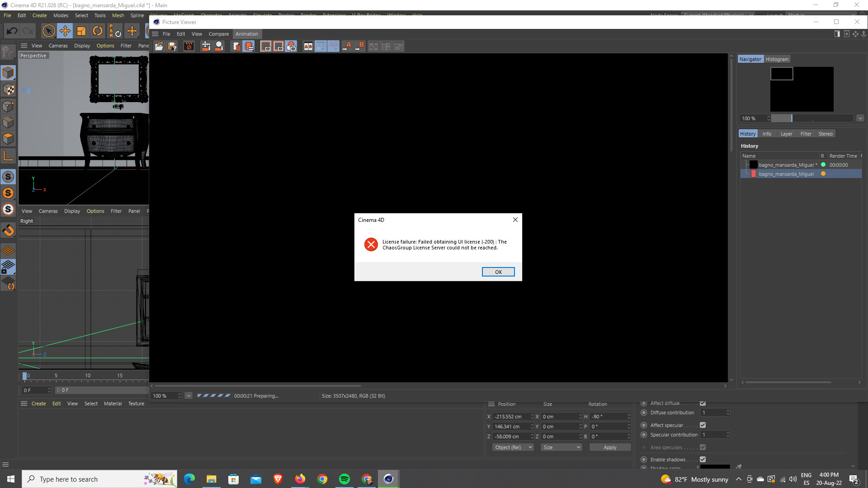Image resolution: width=868 pixels, height=488 pixels.
Task: Click the Make Editable icon in left palette
Action: pyautogui.click(x=8, y=52)
